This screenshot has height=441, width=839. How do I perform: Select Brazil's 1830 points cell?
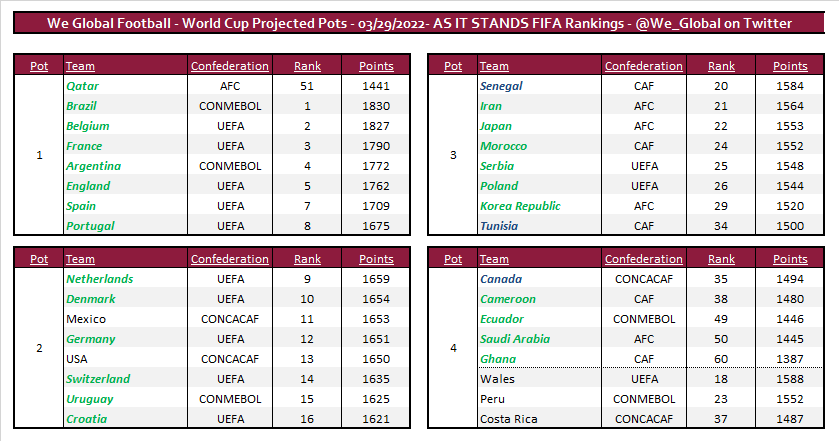coord(376,106)
